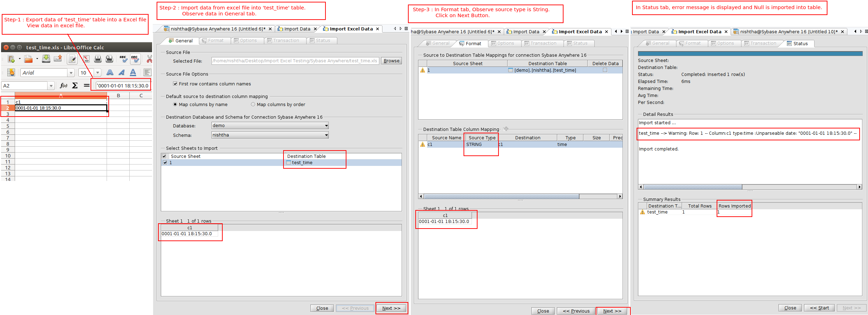Click the tab list icon in General-tab window
This screenshot has height=315, width=868.
[x=406, y=29]
